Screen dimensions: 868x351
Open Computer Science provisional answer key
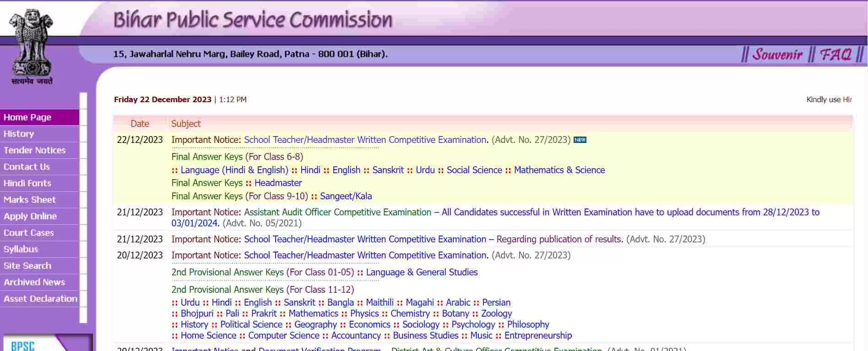tap(284, 335)
